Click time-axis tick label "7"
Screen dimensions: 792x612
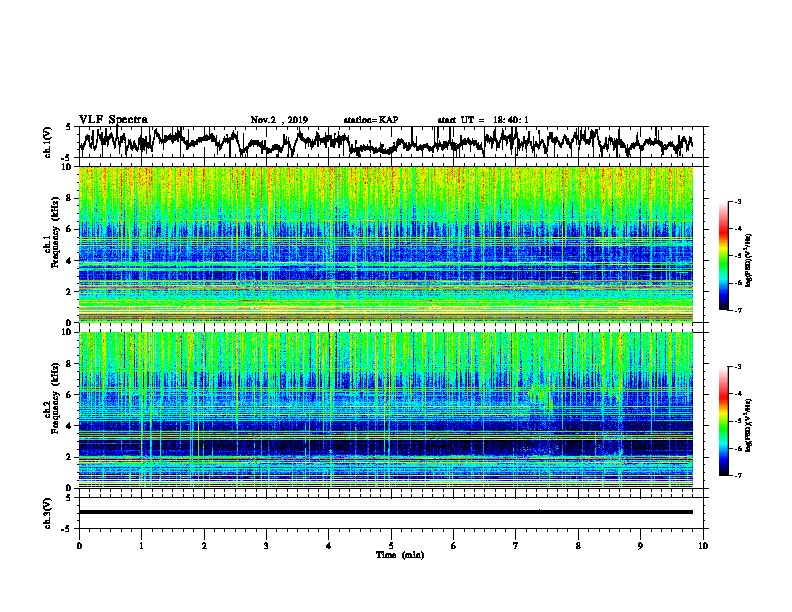tap(516, 546)
